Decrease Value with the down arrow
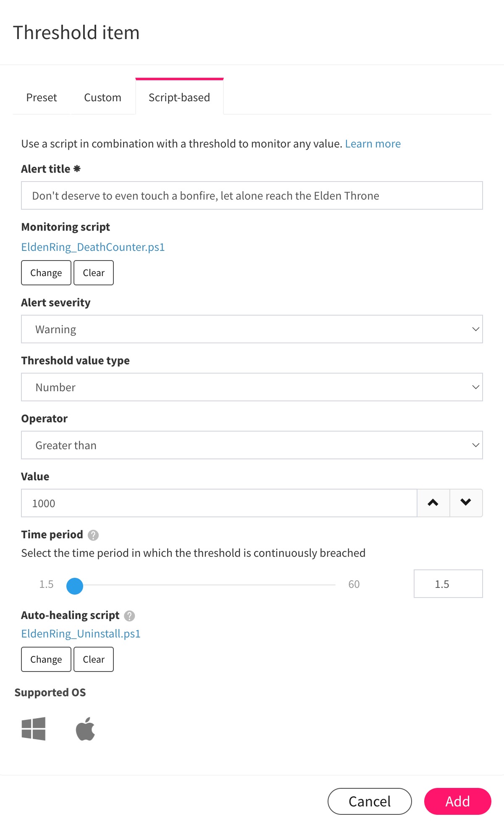 pyautogui.click(x=466, y=503)
